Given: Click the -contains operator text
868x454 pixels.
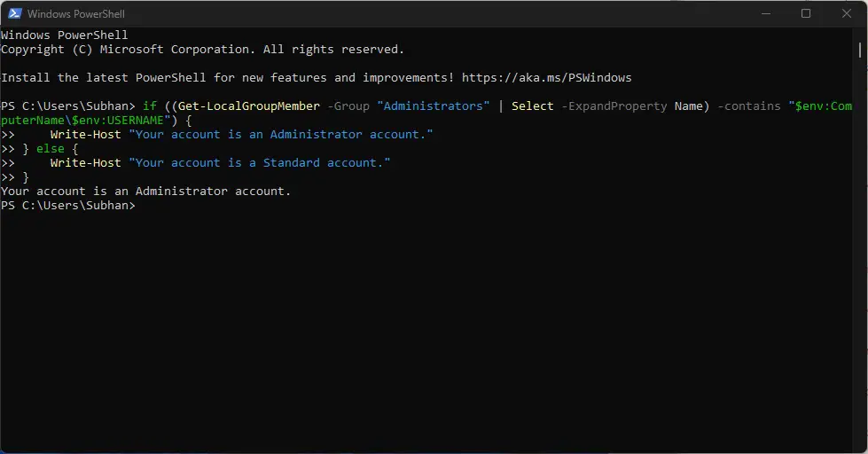Looking at the screenshot, I should [x=748, y=106].
